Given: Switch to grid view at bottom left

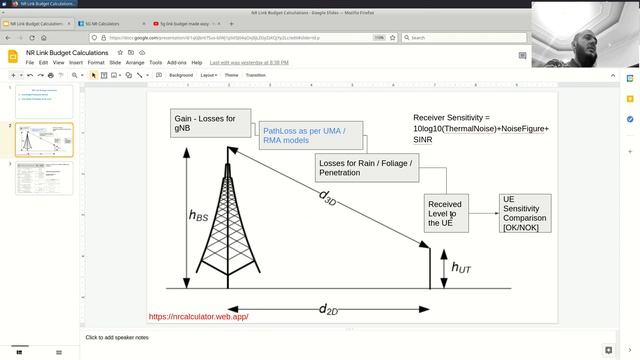Looking at the screenshot, I should (59, 352).
